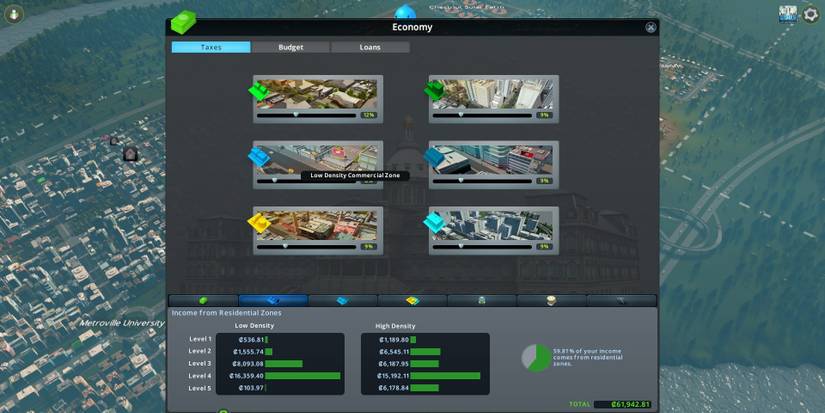Screen dimensions: 825x413
Task: Select the dark blue commercial income tab
Action: coord(273,300)
